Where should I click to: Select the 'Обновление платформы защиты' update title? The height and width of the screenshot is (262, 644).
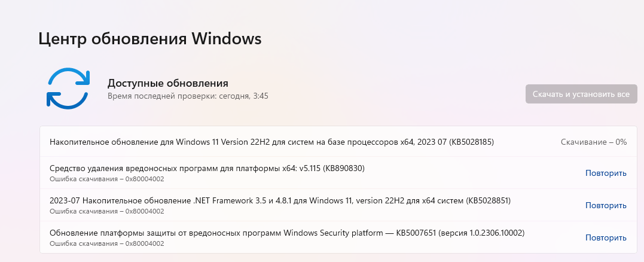(287, 233)
